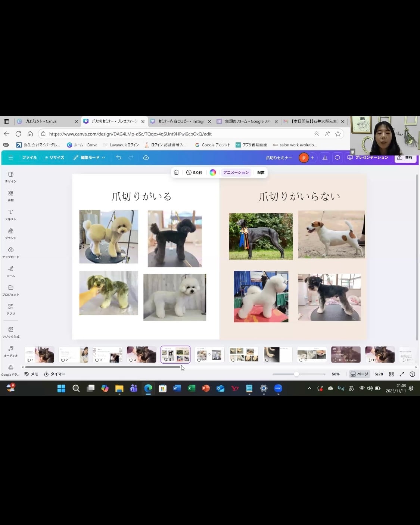Open the 素材 elements panel
This screenshot has height=525, width=420.
pos(11,196)
